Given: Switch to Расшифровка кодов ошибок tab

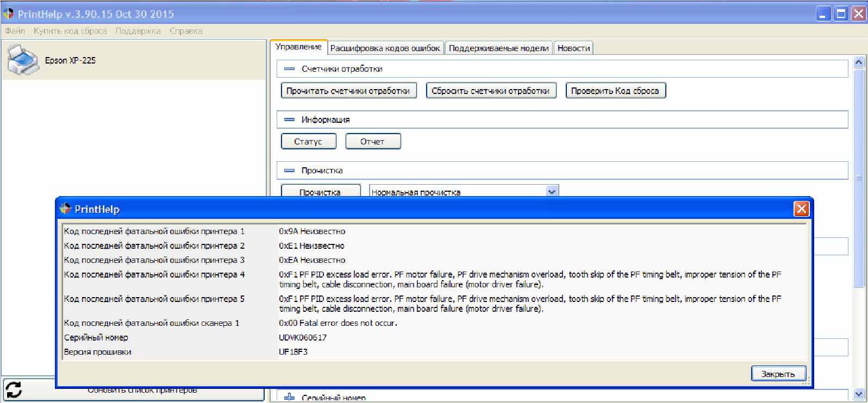Looking at the screenshot, I should coord(385,48).
